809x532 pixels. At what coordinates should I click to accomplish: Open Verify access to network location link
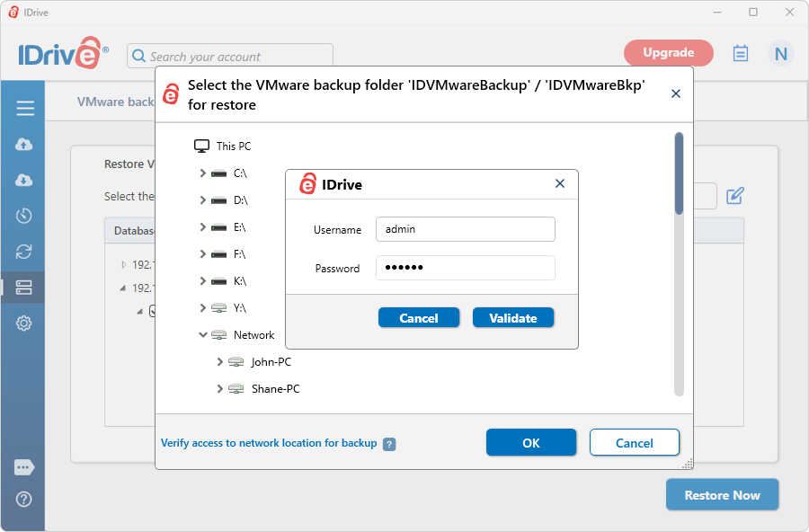[269, 443]
